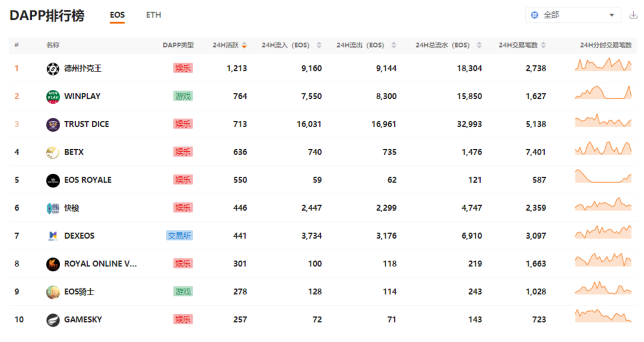Image resolution: width=644 pixels, height=342 pixels.
Task: Open the WINPLAY name link
Action: tap(82, 96)
